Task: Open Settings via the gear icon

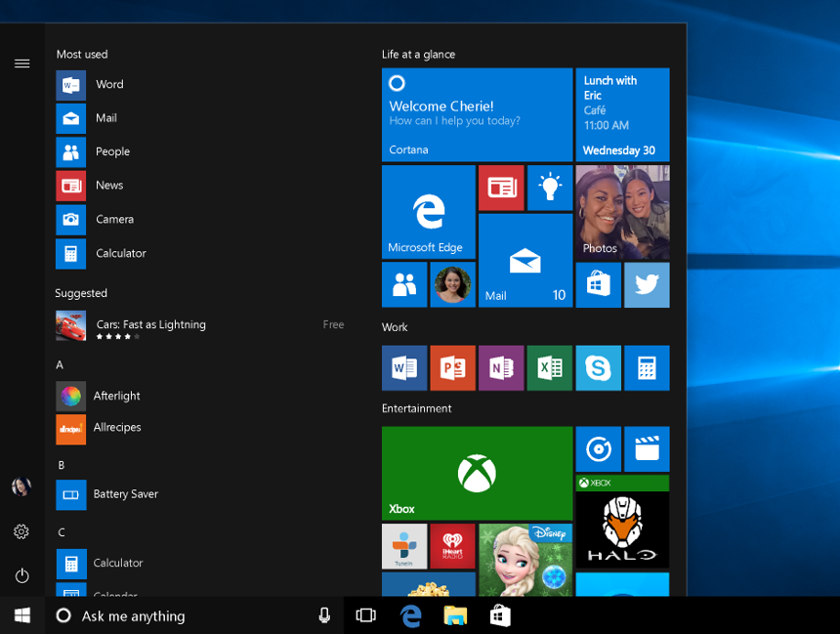Action: point(21,531)
